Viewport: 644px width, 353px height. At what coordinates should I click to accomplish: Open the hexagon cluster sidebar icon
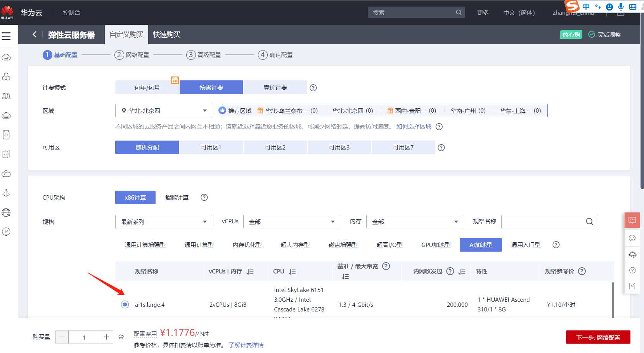point(6,77)
